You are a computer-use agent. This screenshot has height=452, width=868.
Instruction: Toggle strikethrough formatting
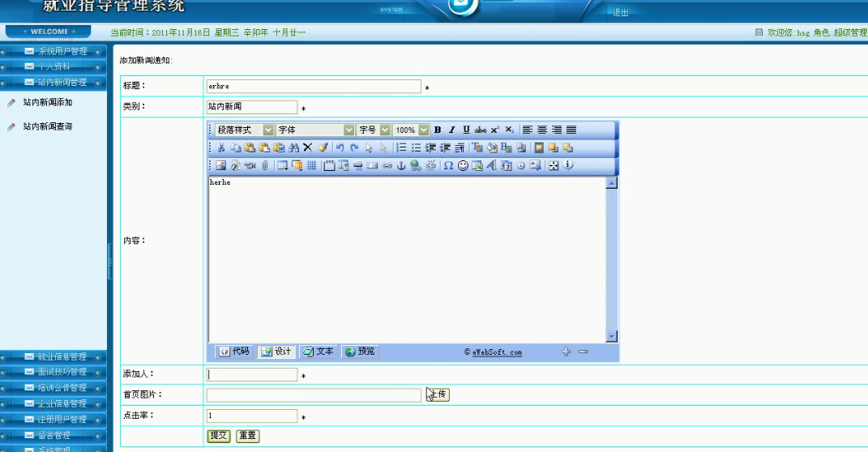click(x=481, y=130)
